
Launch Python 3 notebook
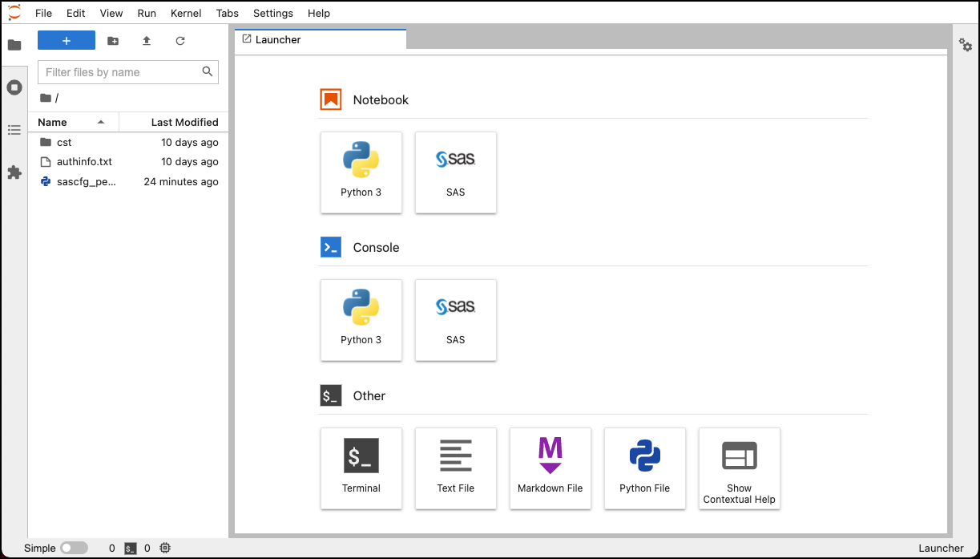361,172
